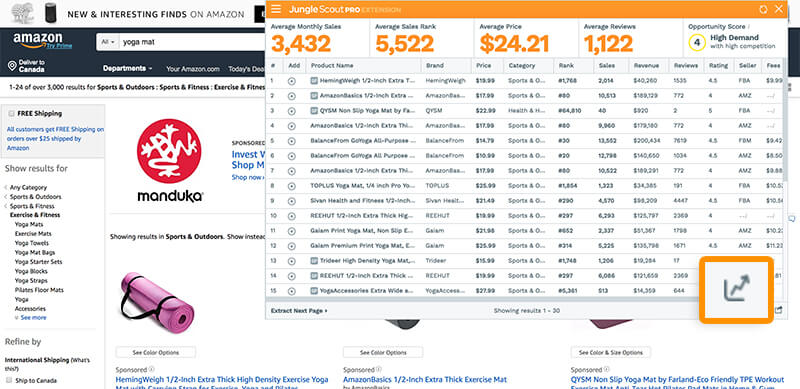The image size is (800, 389).
Task: Click the Deliver to Canada location pin
Action: (x=12, y=66)
